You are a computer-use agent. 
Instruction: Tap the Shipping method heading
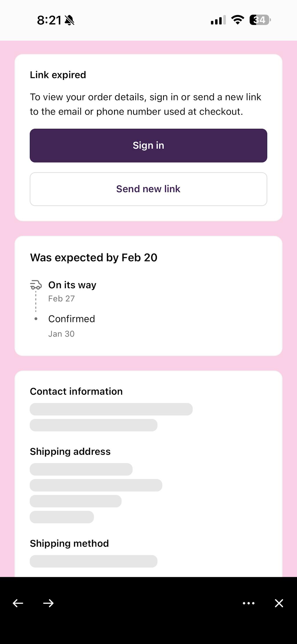pos(69,543)
